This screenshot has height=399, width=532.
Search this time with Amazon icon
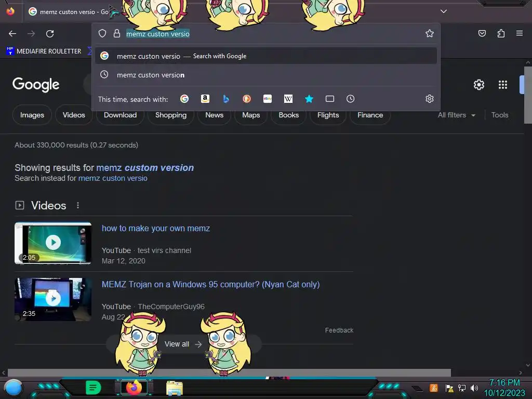point(205,99)
